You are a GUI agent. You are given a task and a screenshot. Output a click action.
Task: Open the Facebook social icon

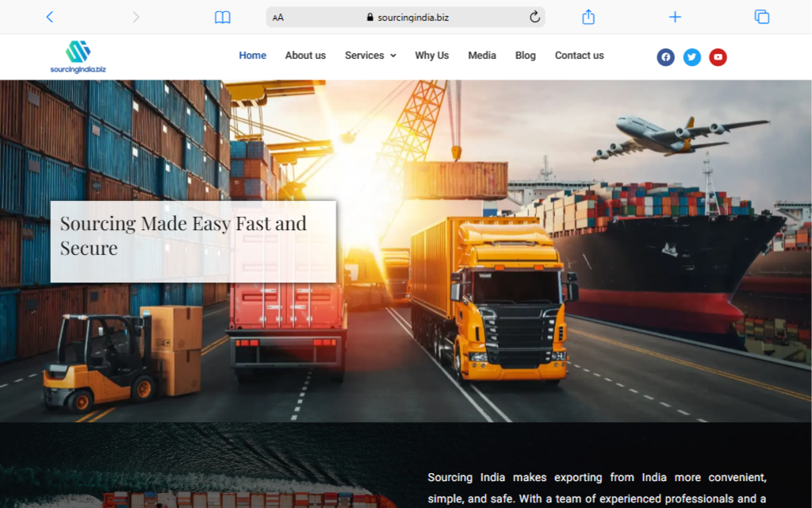coord(665,57)
